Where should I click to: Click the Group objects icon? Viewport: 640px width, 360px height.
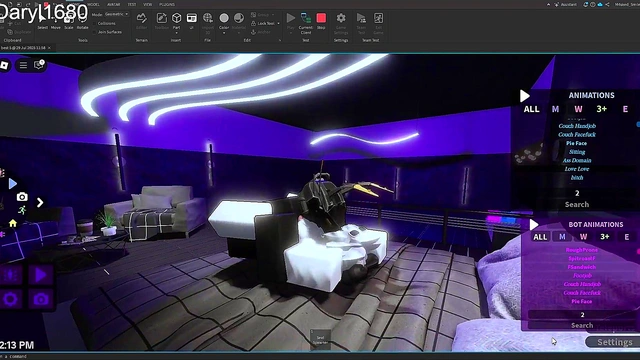(253, 15)
